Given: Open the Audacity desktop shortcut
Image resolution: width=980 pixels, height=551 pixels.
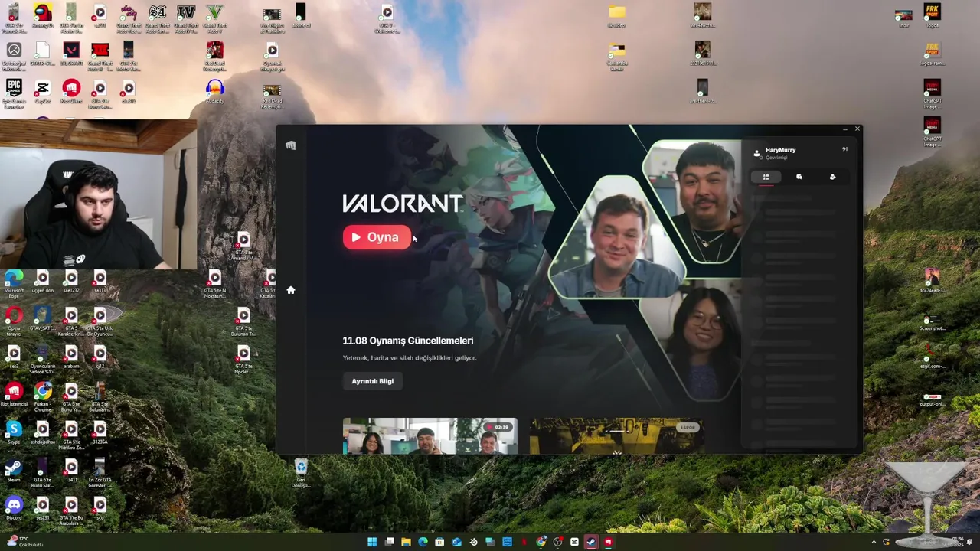Looking at the screenshot, I should tap(215, 93).
